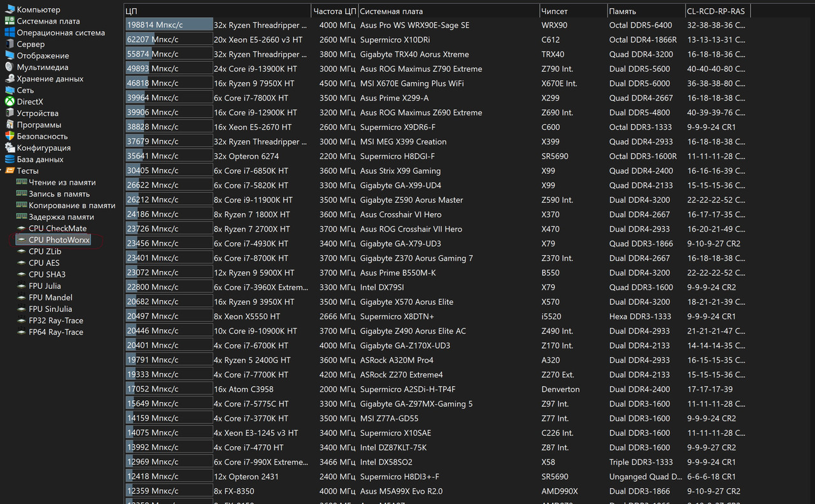Viewport: 815px width, 504px height.
Task: Click the CPU CheckMate benchmark icon
Action: [x=22, y=228]
